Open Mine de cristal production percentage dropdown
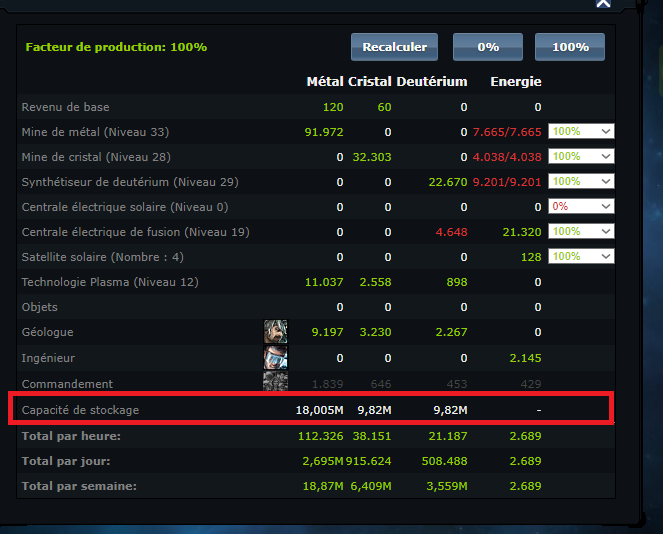Screen dimensions: 663x534 click(x=581, y=156)
